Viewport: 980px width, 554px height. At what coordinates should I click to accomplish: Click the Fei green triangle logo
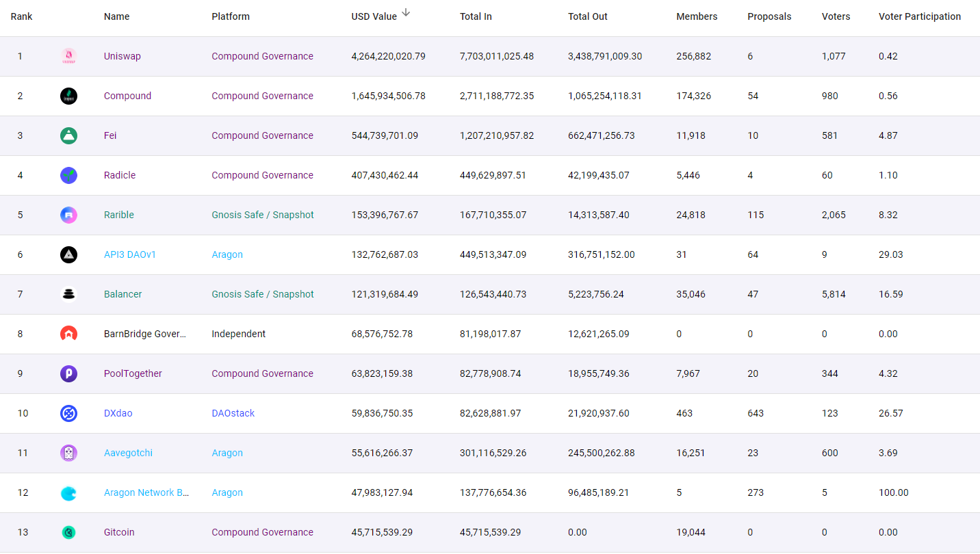[68, 135]
